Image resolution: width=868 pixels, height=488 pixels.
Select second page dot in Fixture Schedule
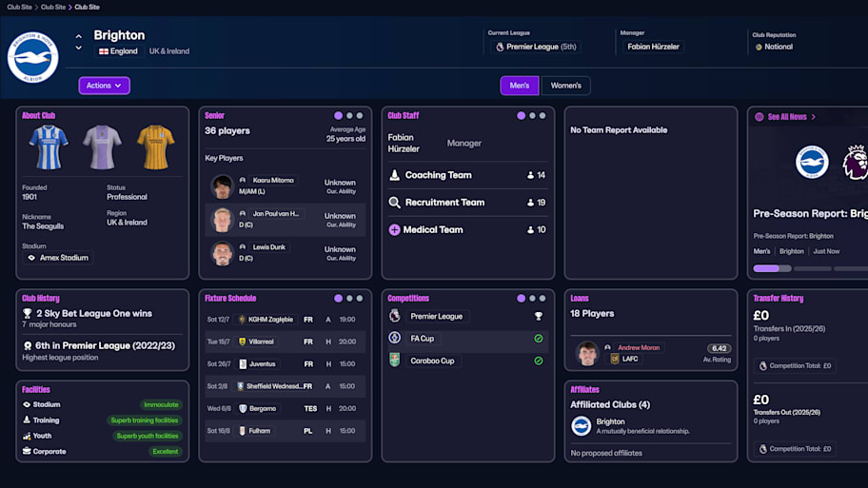tap(349, 299)
